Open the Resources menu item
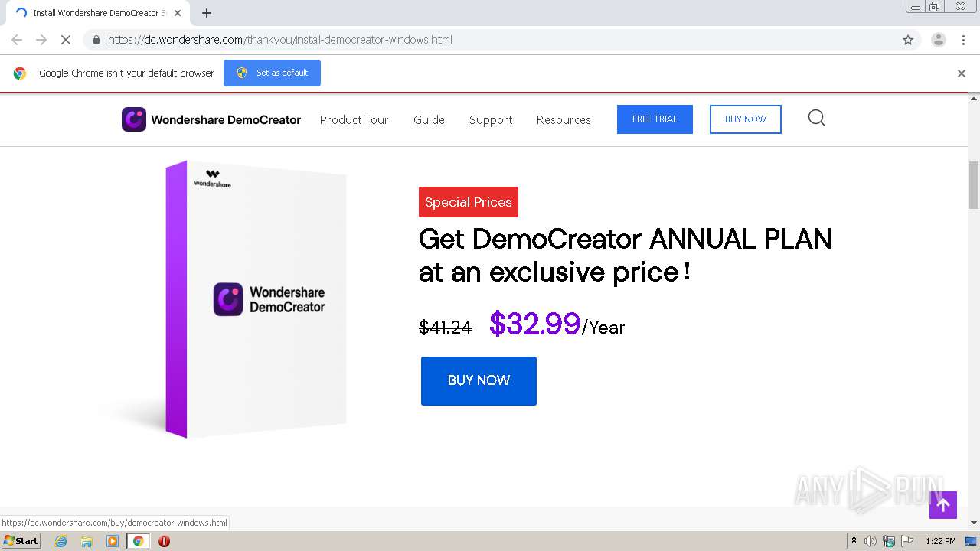The width and height of the screenshot is (980, 551). (x=563, y=120)
